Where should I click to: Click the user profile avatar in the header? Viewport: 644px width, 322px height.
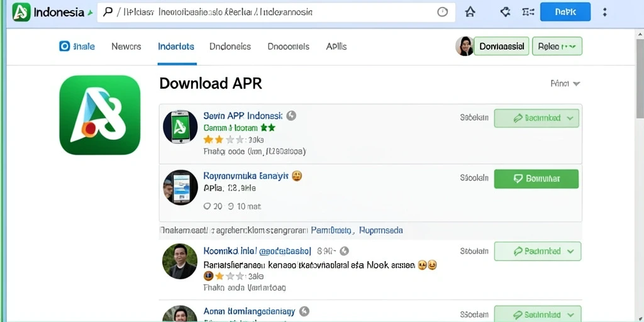465,46
